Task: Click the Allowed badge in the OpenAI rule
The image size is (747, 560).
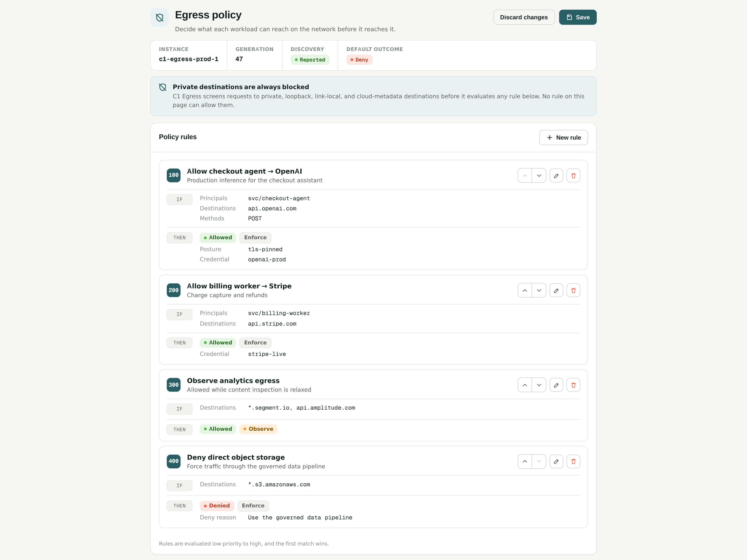Action: point(218,238)
